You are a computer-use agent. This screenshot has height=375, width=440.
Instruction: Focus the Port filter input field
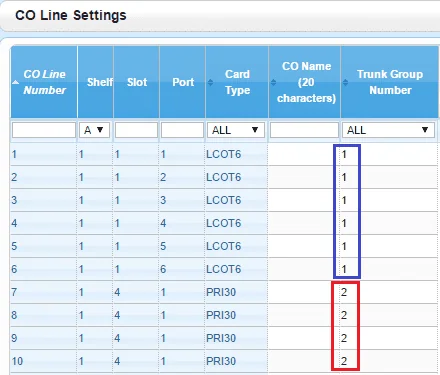coord(182,130)
